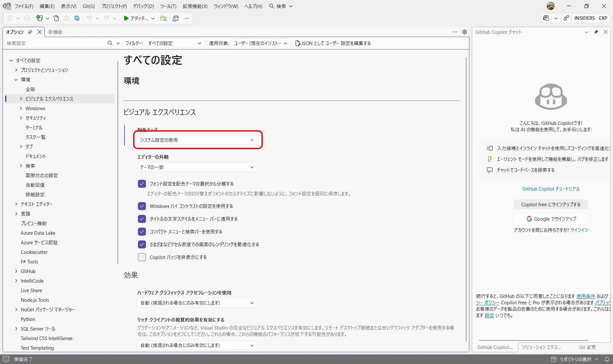
Task: Switch to the 新機能 tab
Action: click(x=55, y=32)
